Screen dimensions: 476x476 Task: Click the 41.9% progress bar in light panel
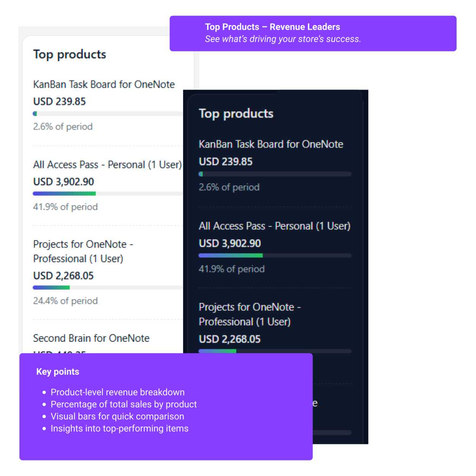(x=108, y=193)
